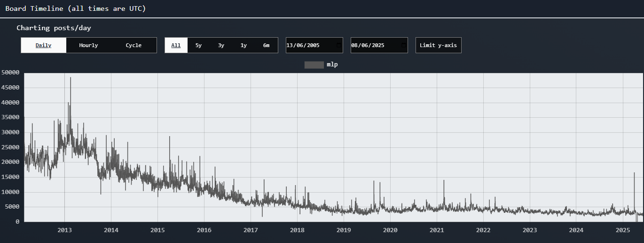This screenshot has height=243, width=644.
Task: Click the highest 2013 peak near 48000
Action: pyautogui.click(x=71, y=78)
